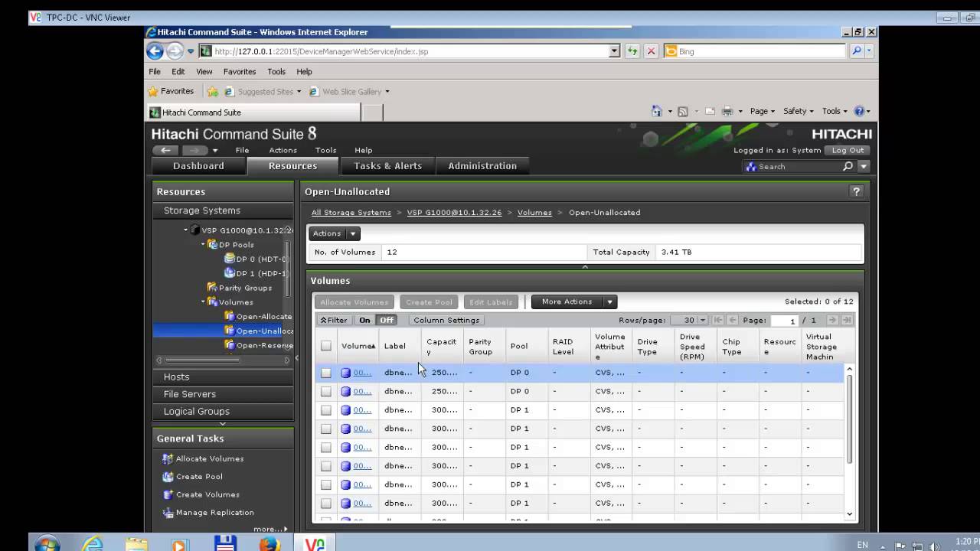The height and width of the screenshot is (551, 980).
Task: Check the second DP 1 volume row checkbox
Action: tap(326, 429)
